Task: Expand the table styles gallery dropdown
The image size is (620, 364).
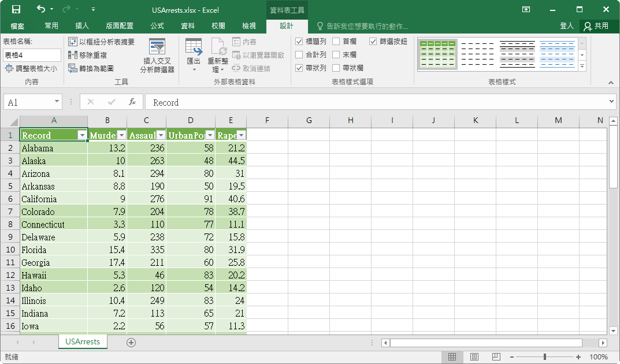Action: (581, 66)
